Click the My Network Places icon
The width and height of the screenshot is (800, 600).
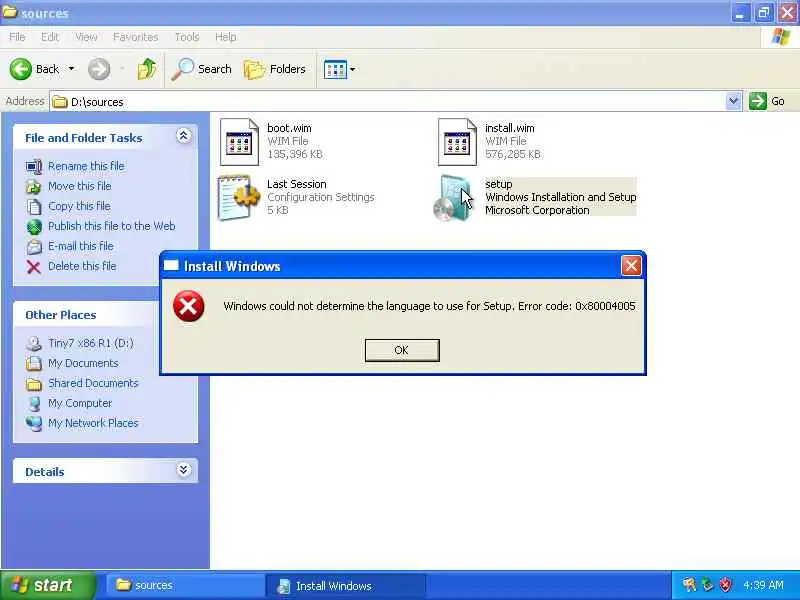[34, 423]
